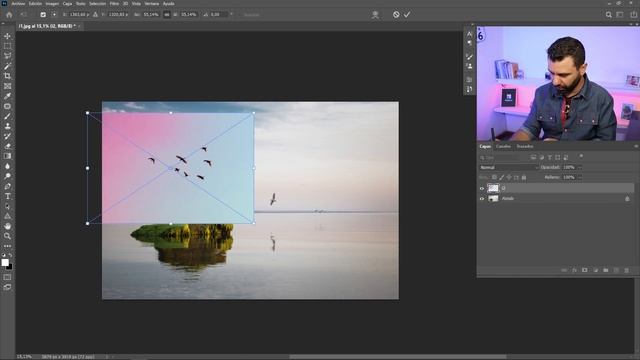Toggle the reference point checkbox in options bar

point(43,15)
